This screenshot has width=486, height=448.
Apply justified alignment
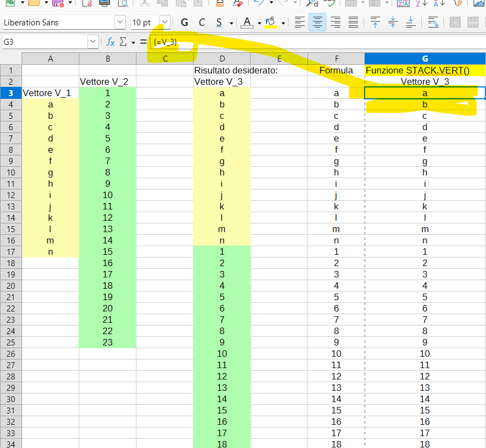click(x=353, y=23)
